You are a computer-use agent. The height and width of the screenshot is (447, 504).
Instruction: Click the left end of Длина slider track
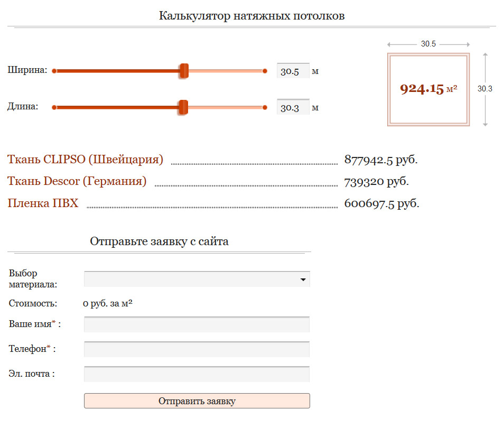tap(54, 107)
